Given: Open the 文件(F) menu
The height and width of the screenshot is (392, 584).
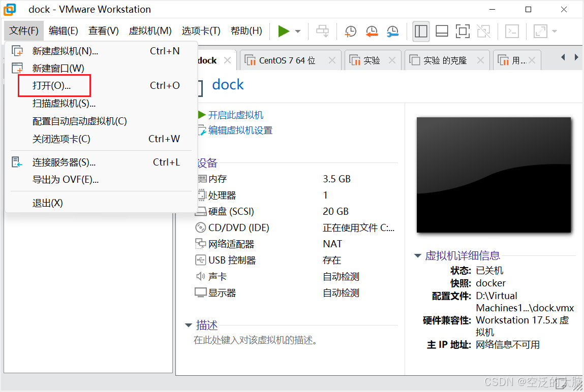Looking at the screenshot, I should 24,30.
